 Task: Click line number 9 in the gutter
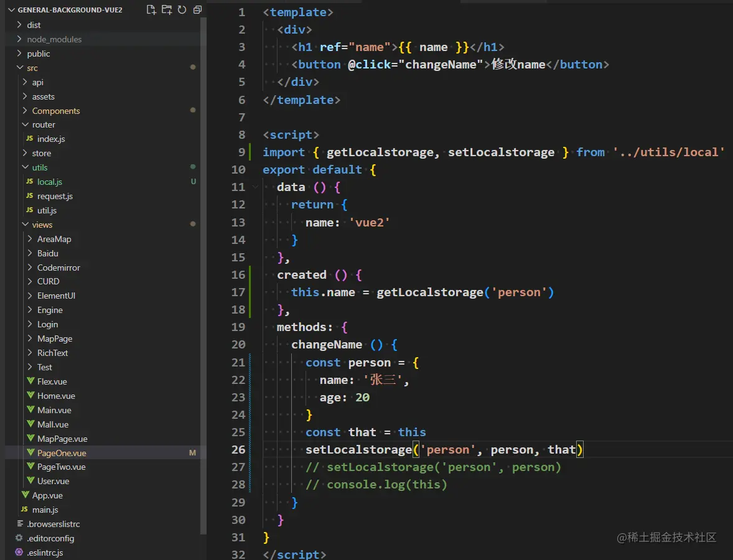[241, 152]
